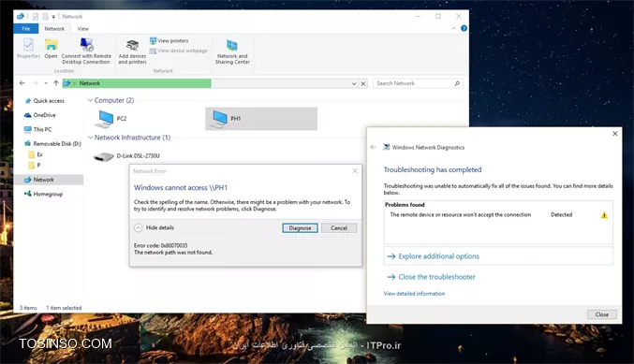Image resolution: width=634 pixels, height=364 pixels.
Task: Click the View printers option
Action: coord(169,41)
